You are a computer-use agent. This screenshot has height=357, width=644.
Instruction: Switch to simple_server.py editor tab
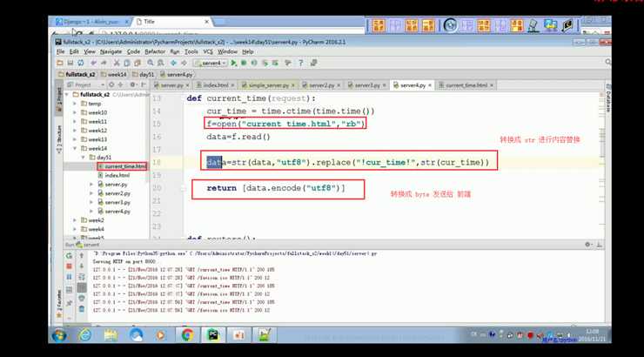pos(269,85)
